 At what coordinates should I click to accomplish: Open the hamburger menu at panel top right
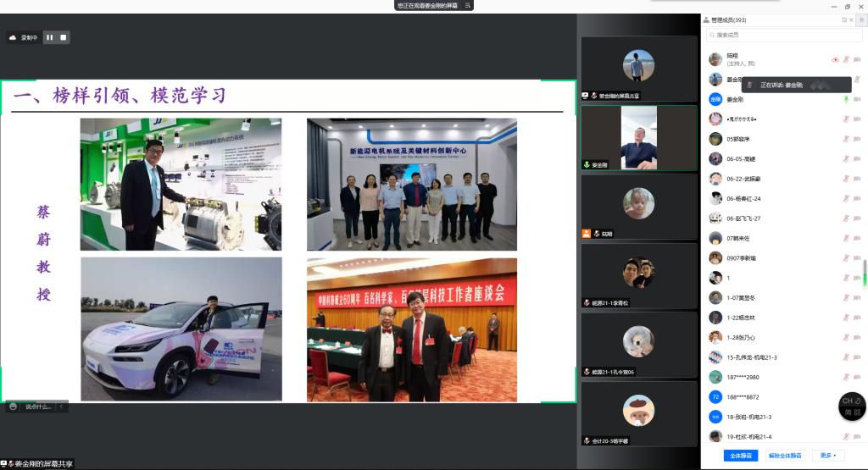tap(861, 19)
